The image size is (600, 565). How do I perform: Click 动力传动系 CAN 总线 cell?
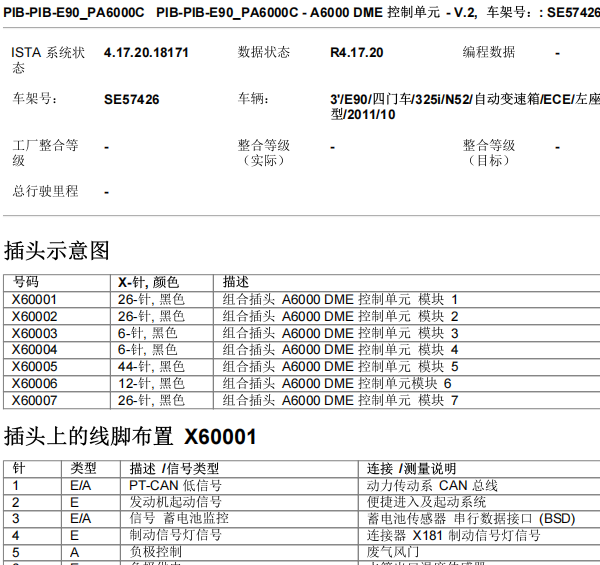coord(432,486)
